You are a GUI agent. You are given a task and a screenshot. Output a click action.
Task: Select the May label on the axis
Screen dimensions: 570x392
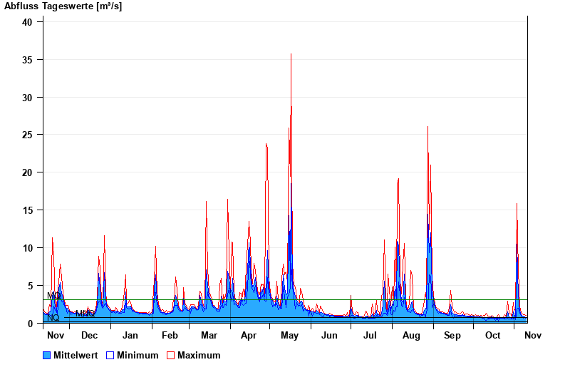point(289,335)
